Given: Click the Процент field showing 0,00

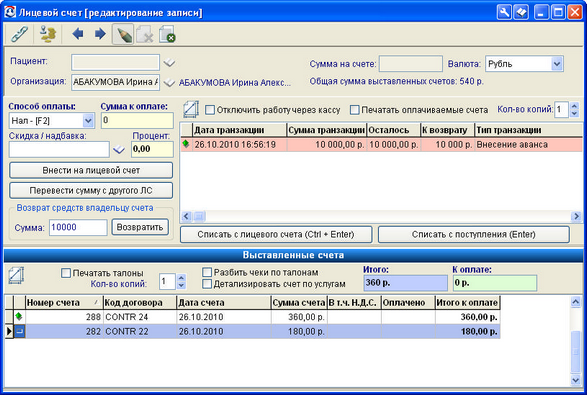Looking at the screenshot, I should click(x=152, y=149).
